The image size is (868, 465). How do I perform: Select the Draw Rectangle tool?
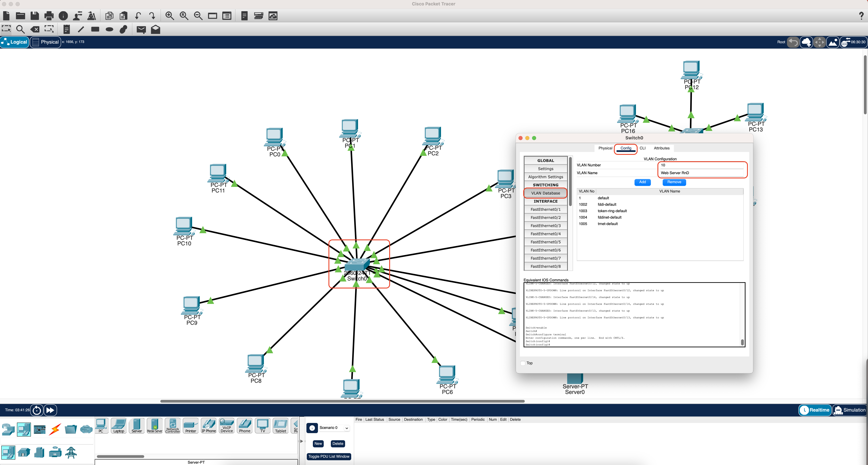click(x=95, y=29)
